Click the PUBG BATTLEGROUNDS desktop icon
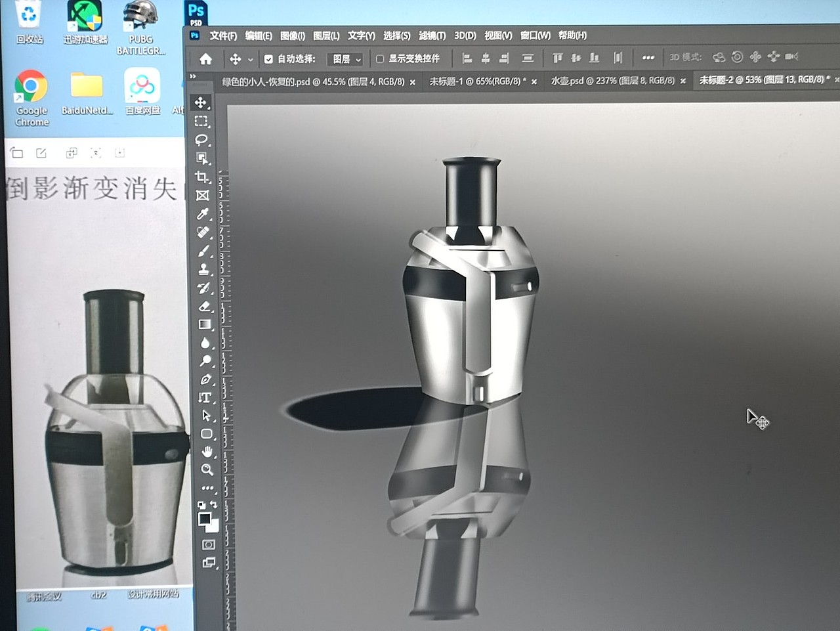 [141, 28]
